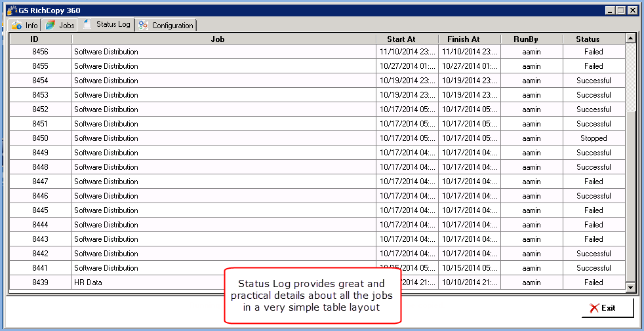Click the GS RichCopy 360 title bar icon

coord(12,10)
